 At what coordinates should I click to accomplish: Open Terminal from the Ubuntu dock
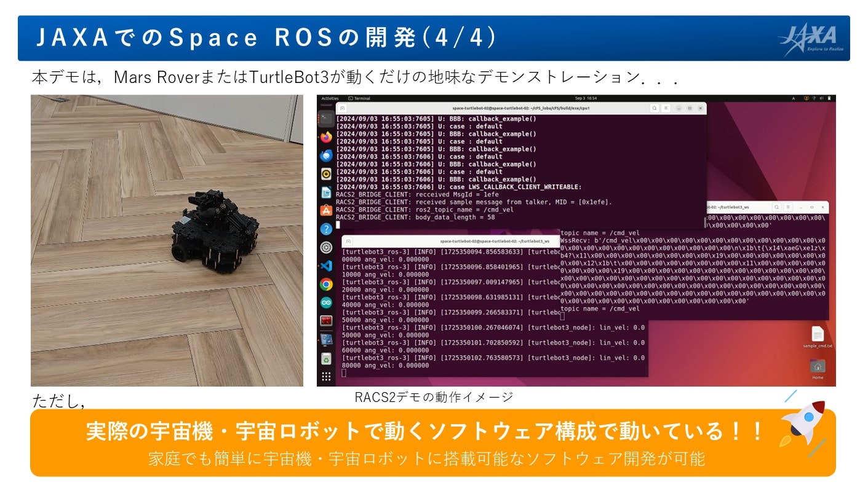tap(326, 117)
